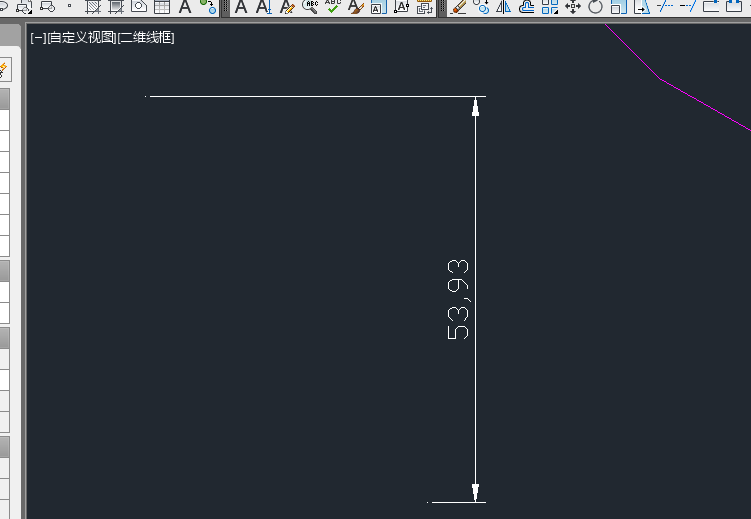The height and width of the screenshot is (519, 751).
Task: Select the Mirror tool
Action: [504, 7]
